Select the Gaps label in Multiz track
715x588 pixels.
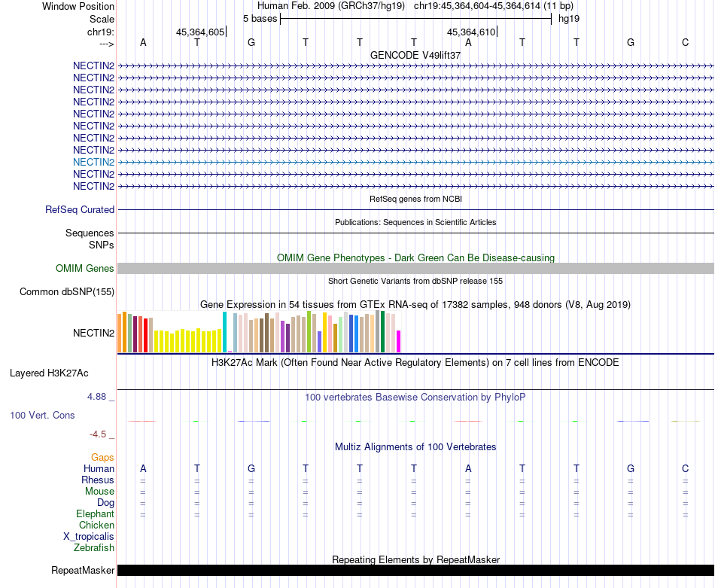click(102, 458)
